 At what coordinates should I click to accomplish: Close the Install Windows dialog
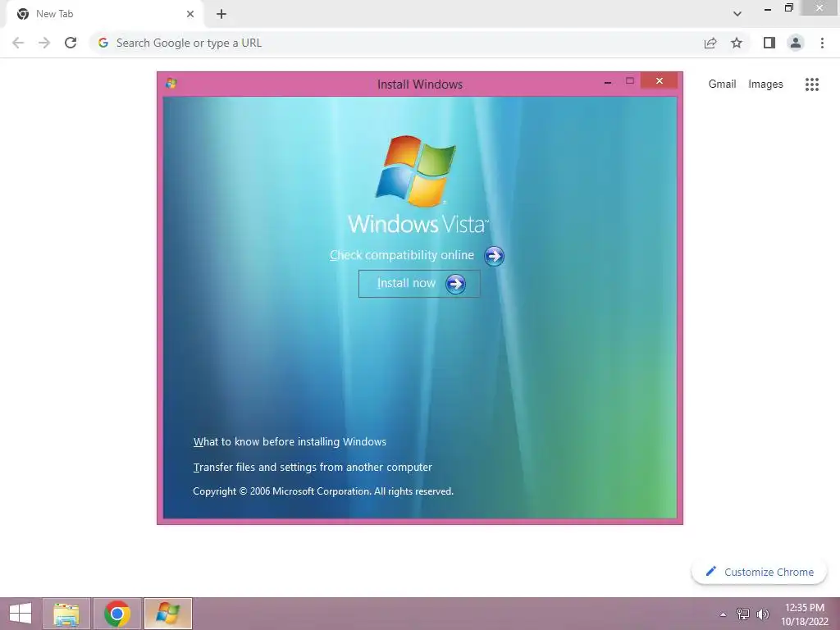pyautogui.click(x=659, y=81)
